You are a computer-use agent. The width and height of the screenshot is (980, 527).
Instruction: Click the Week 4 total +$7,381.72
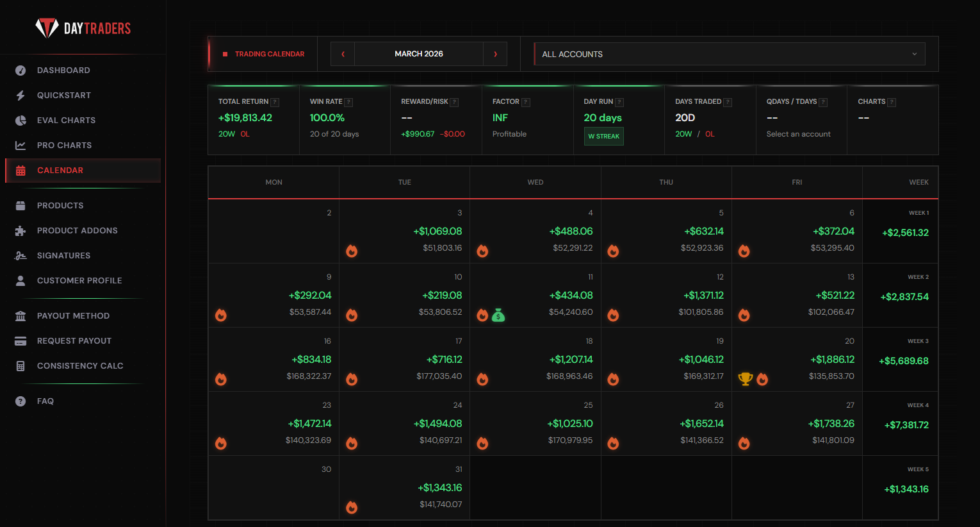(906, 425)
